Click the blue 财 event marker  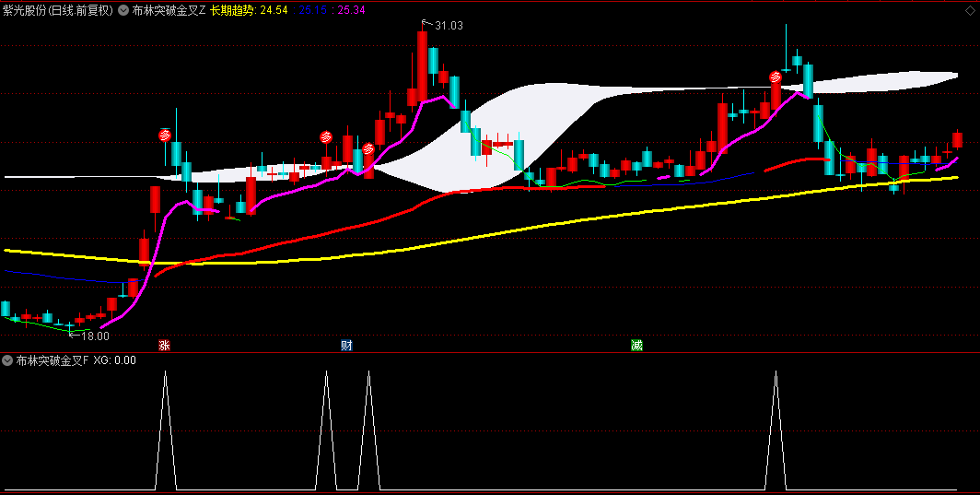click(x=346, y=346)
